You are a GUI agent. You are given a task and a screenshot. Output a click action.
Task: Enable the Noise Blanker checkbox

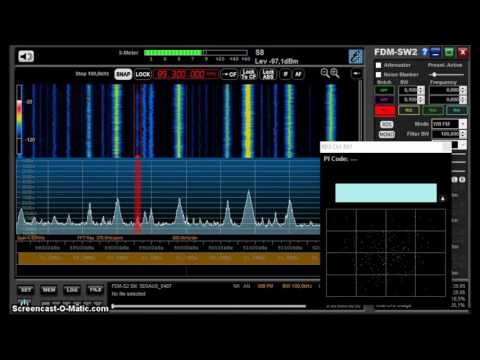tap(378, 75)
